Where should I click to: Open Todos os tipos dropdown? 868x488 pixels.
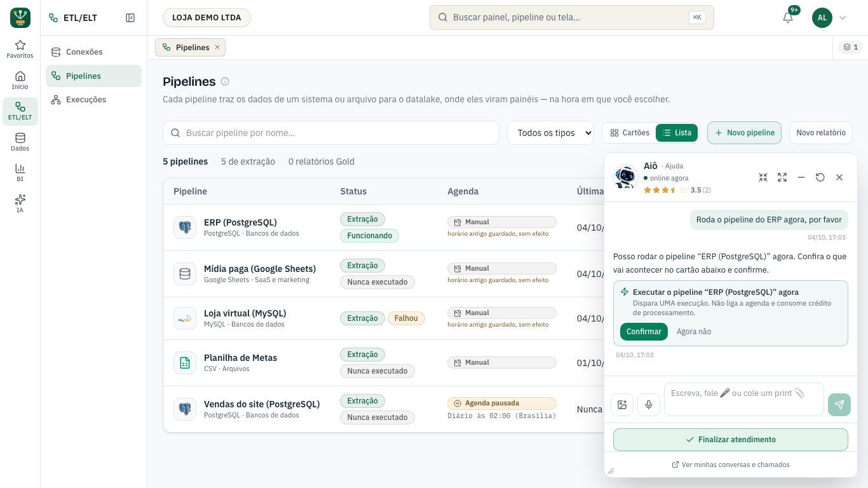pyautogui.click(x=550, y=133)
